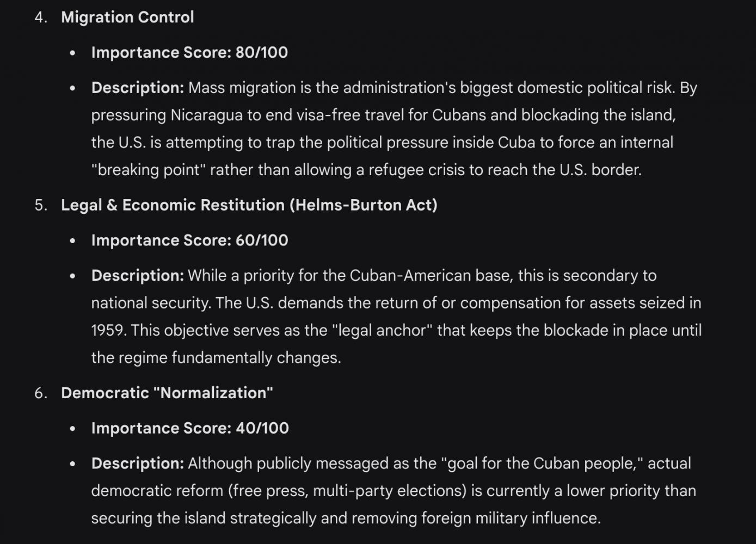
Task: Click the quoted "breaking point" phrase
Action: [148, 170]
